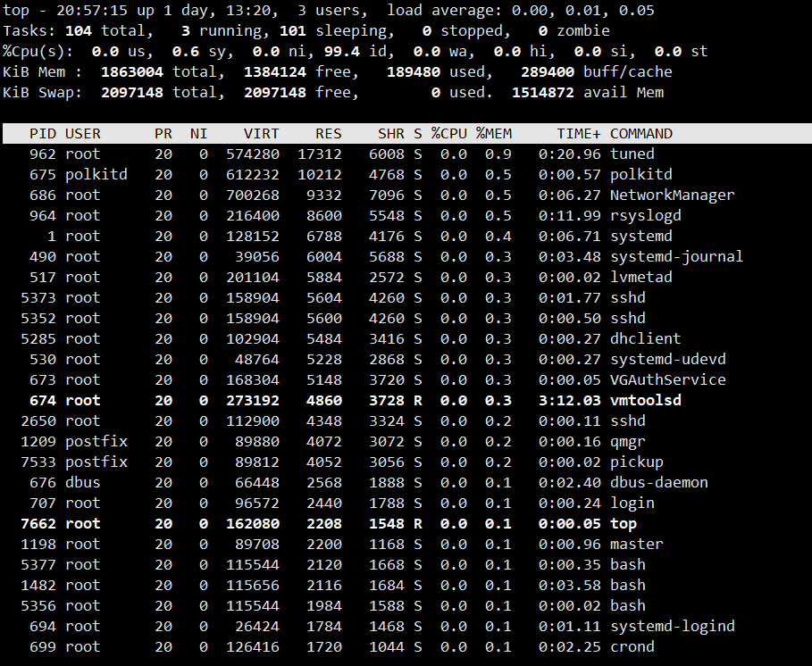This screenshot has width=812, height=666.
Task: Select PID 1482 in bash row
Action: coord(38,586)
